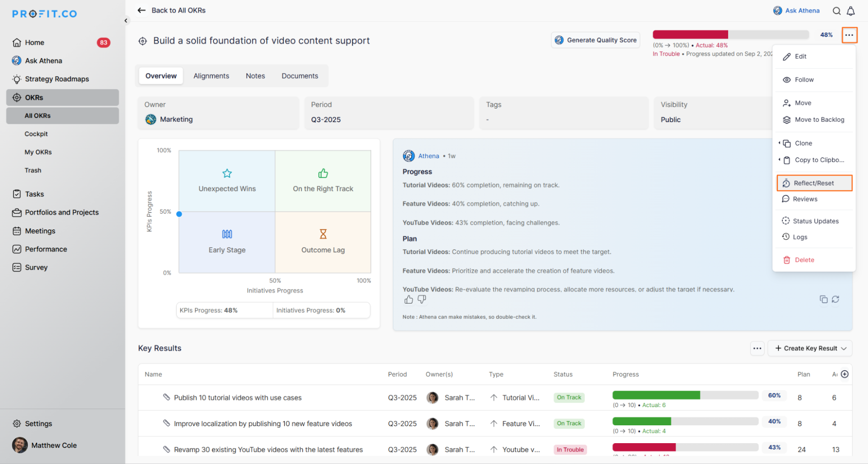Toggle Follow with the eye icon

coord(786,80)
